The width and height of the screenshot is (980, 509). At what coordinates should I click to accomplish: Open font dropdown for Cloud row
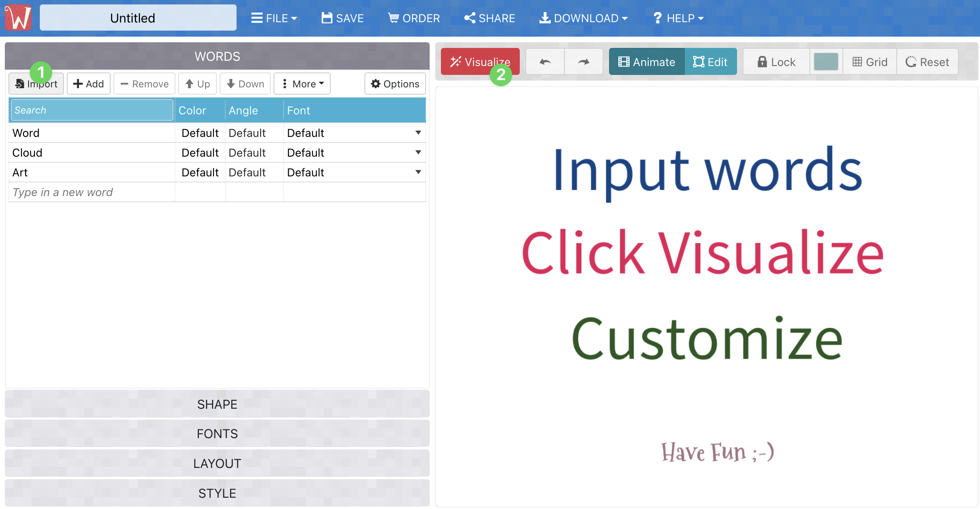[418, 153]
